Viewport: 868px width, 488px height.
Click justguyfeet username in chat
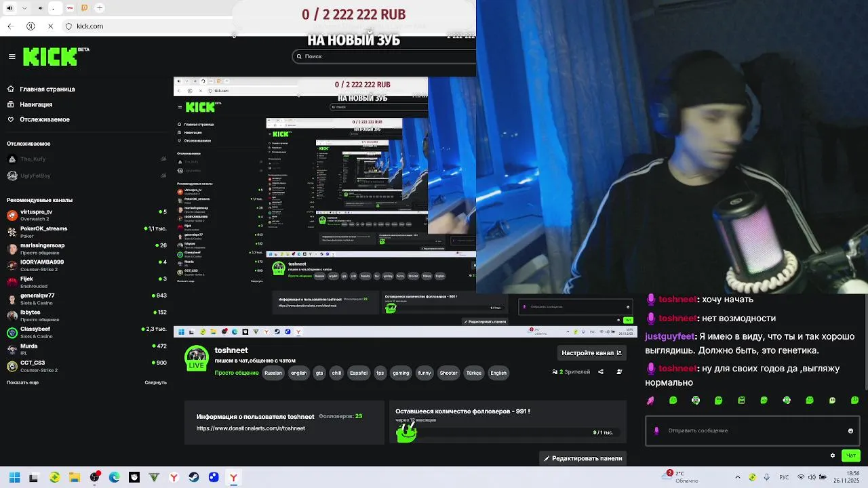point(670,336)
